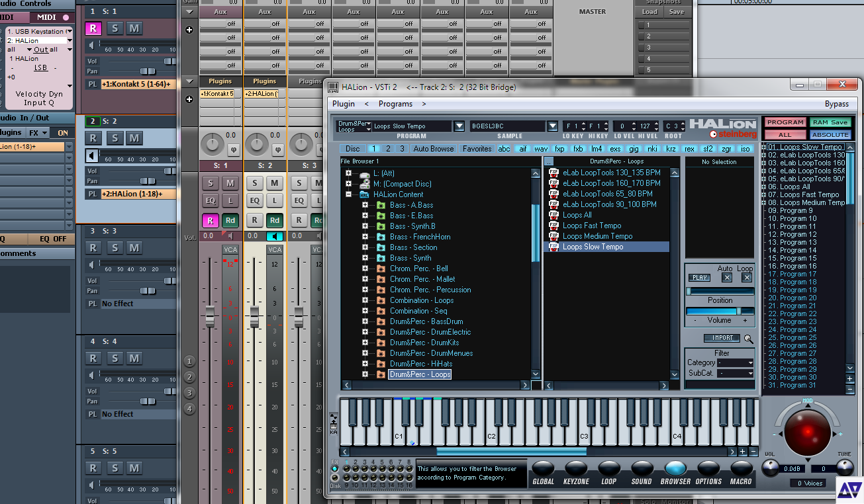
Task: Expand the L: (Att) drive node
Action: [348, 173]
